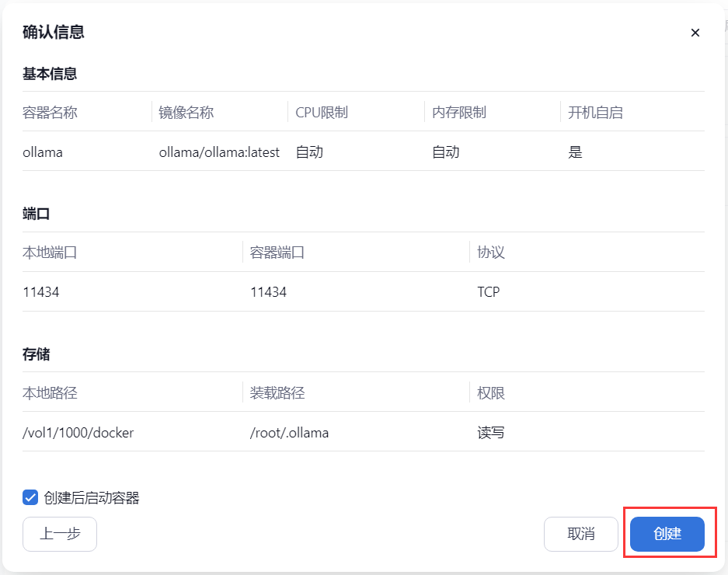
Task: Click the 端口 section heading
Action: click(x=37, y=214)
